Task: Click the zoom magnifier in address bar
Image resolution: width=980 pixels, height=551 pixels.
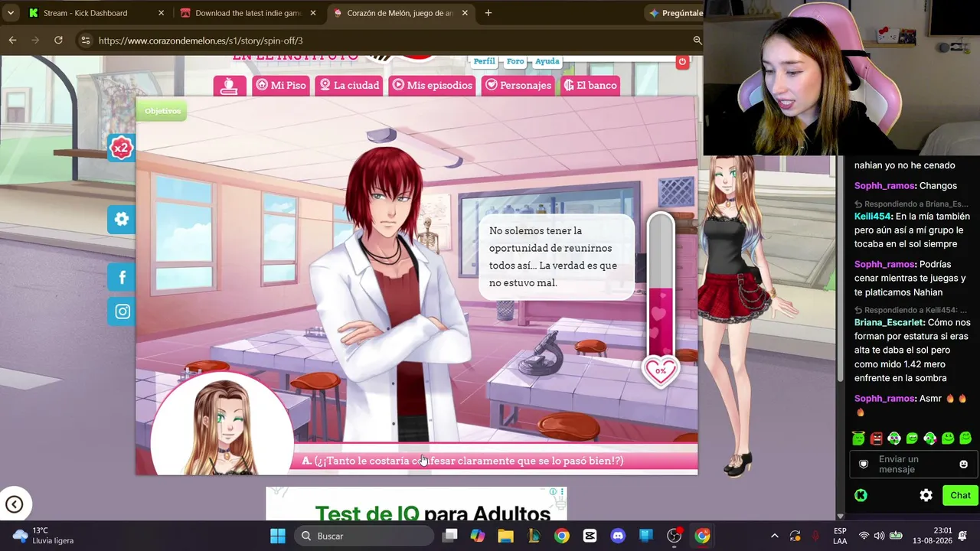Action: point(697,40)
